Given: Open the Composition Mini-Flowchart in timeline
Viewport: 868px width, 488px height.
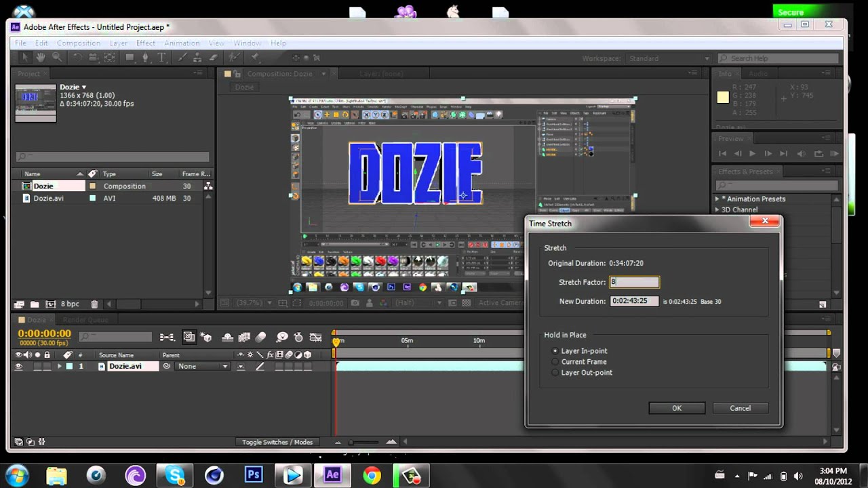Looking at the screenshot, I should coord(167,337).
